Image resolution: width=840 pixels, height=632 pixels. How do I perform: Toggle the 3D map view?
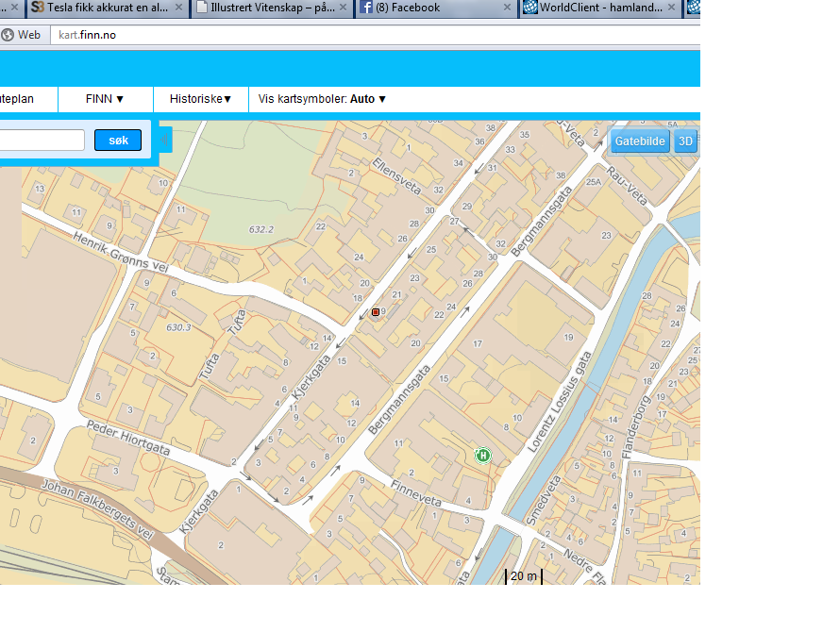(685, 142)
